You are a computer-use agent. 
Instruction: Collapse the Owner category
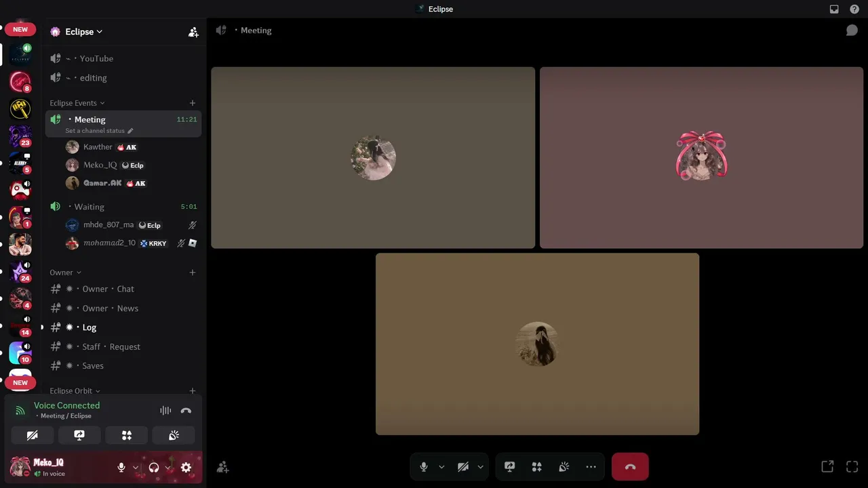(x=65, y=272)
